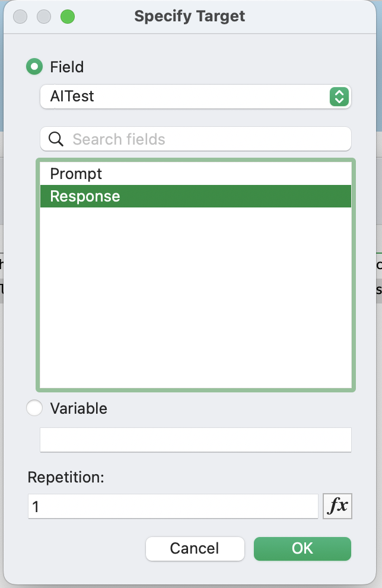The height and width of the screenshot is (588, 382).
Task: Click the gray close window button
Action: coord(20,17)
